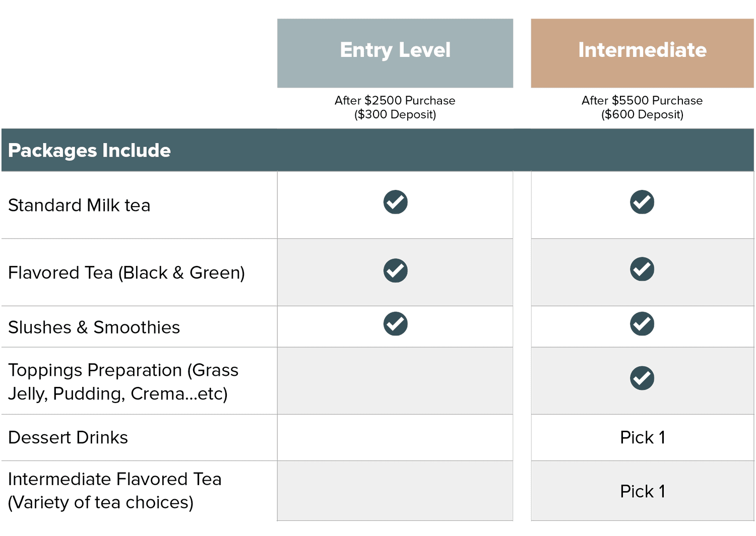
Task: Click the Intermediate Flavored Tea row label
Action: [x=114, y=491]
